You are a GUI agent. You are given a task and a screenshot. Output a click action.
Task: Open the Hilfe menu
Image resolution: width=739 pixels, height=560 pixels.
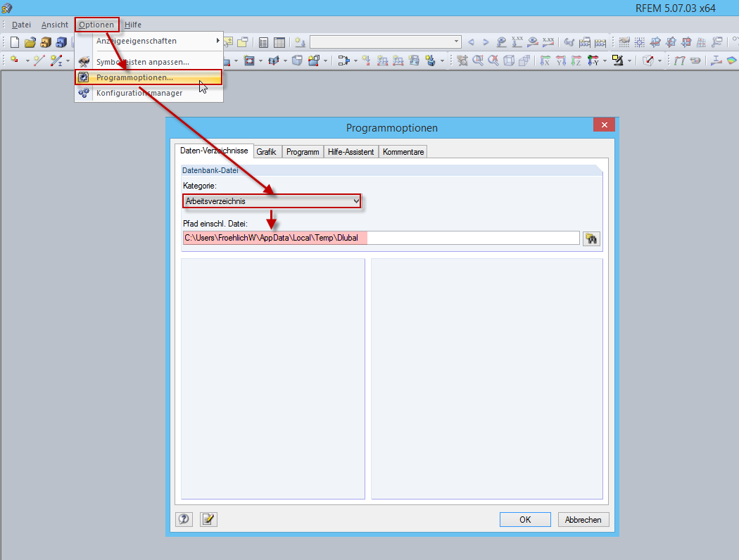click(133, 25)
